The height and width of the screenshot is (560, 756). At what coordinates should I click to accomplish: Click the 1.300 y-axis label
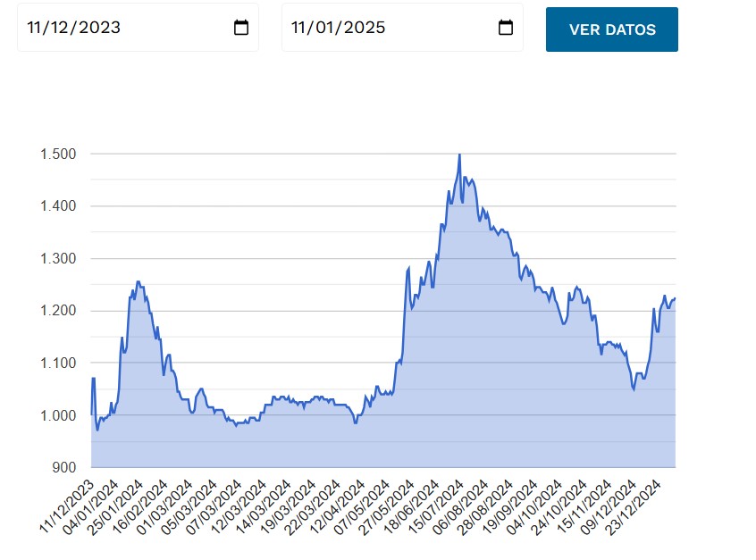[58, 259]
